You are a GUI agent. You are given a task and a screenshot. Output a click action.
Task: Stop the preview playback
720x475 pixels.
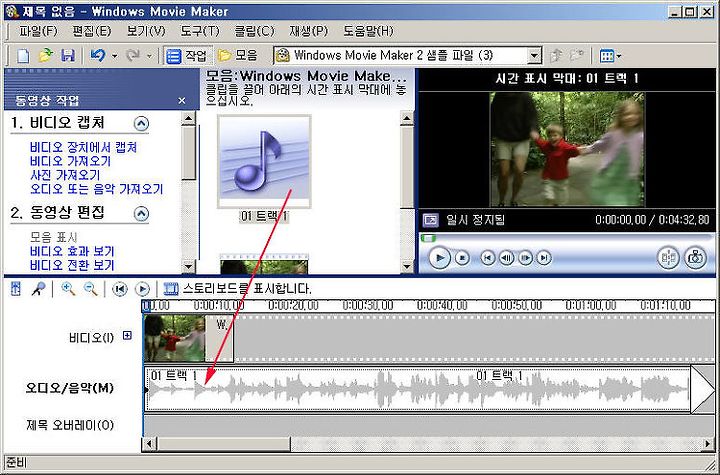462,258
